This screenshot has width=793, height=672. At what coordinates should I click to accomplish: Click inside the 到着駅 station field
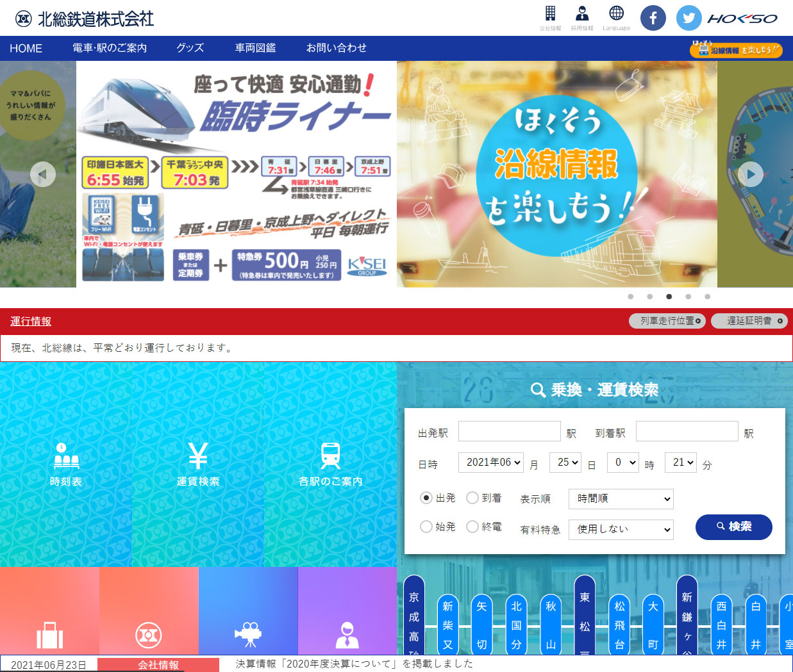tap(687, 431)
